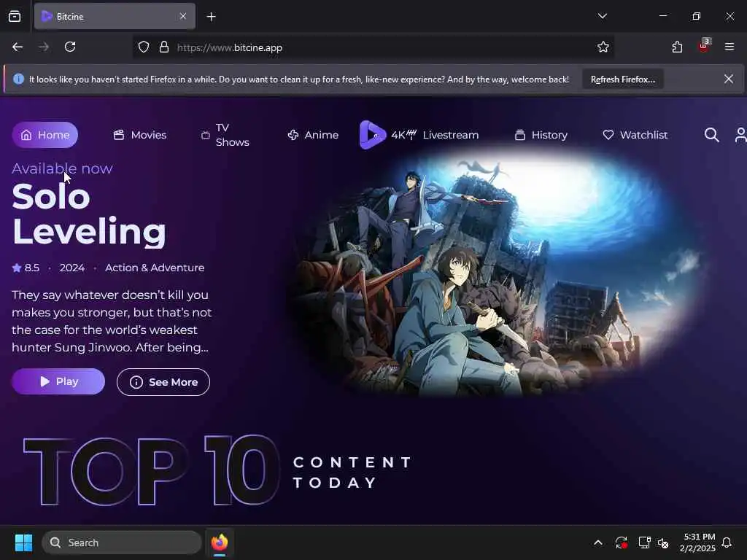The width and height of the screenshot is (747, 560).
Task: Click the site security padlock icon
Action: [164, 47]
